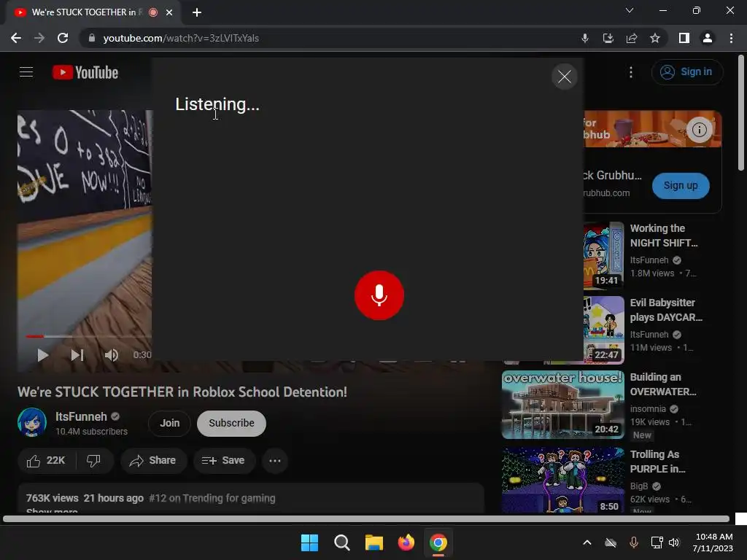Open the volume tray icon
747x560 pixels.
pos(674,542)
